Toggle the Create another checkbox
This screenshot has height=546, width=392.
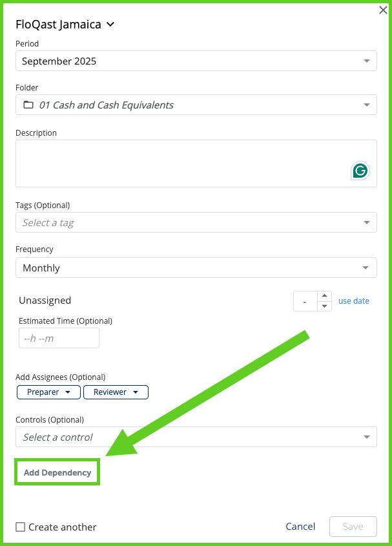21,527
